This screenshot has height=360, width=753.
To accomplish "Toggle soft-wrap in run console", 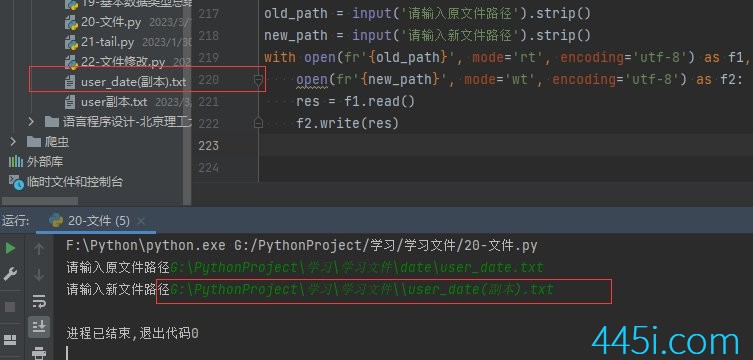I will [x=39, y=301].
